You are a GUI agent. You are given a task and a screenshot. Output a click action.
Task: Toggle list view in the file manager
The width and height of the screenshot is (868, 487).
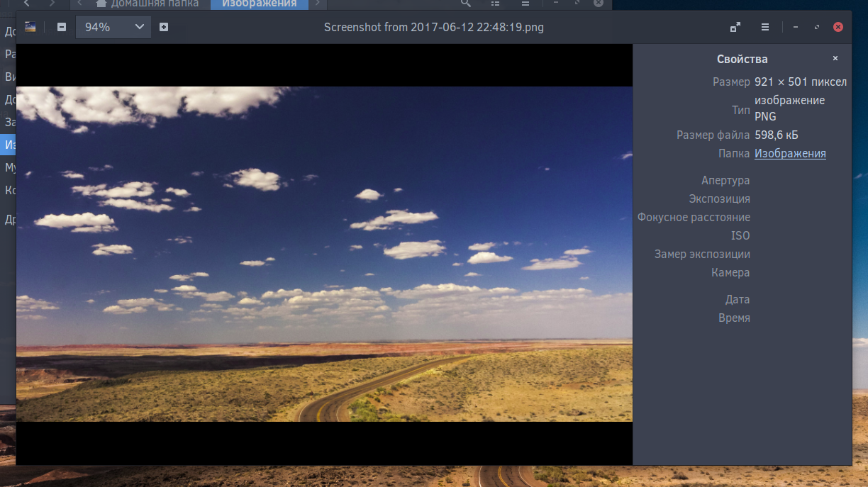tap(496, 4)
